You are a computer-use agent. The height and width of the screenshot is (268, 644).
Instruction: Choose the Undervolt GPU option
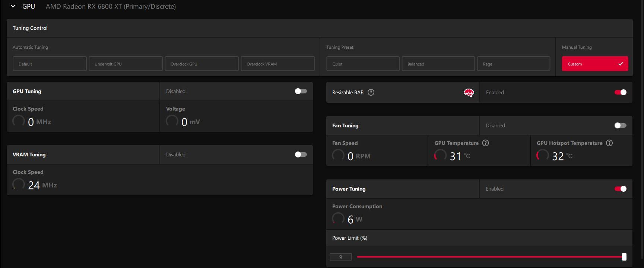click(x=126, y=64)
